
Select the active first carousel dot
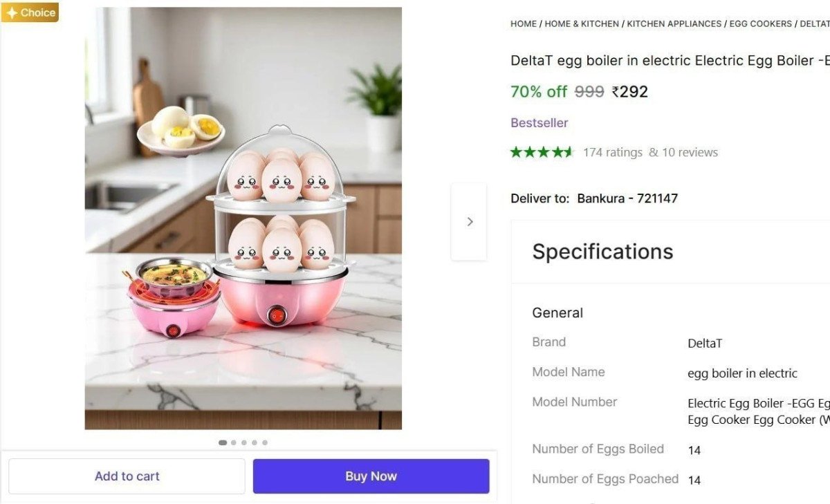(x=223, y=442)
